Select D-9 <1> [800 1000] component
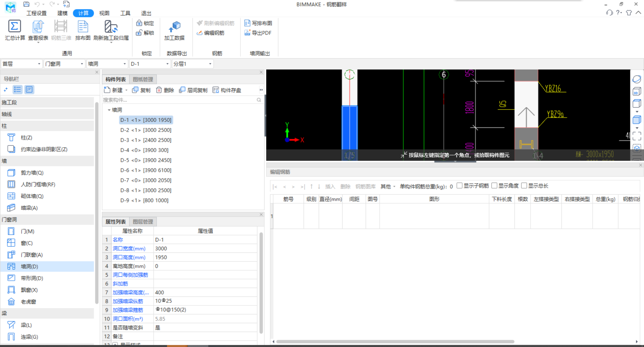644x347 pixels. click(145, 200)
